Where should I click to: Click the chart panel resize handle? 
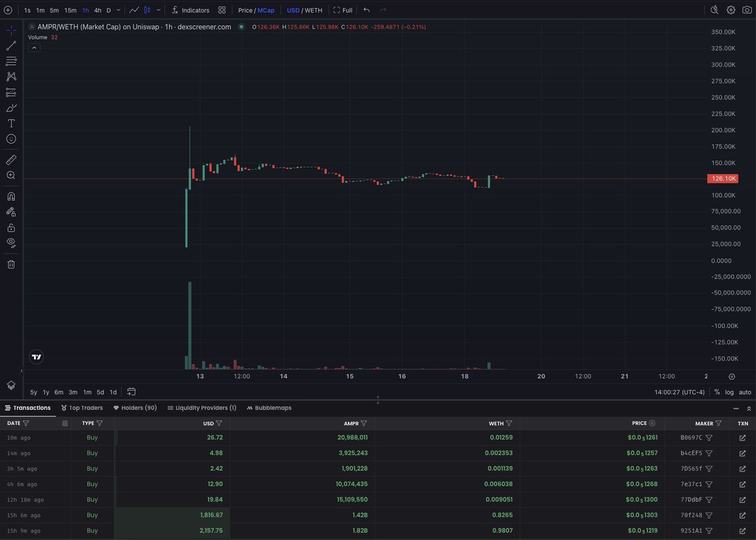[x=378, y=399]
